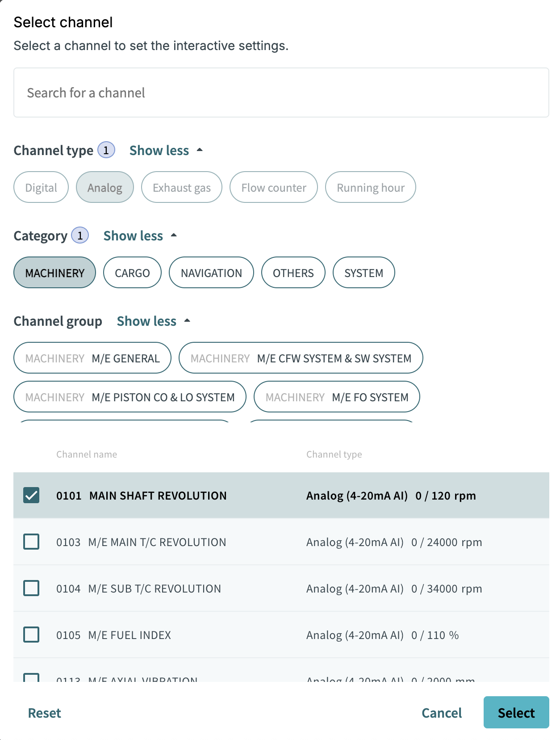Viewport: 560px width, 740px height.
Task: Click the '0 / 24000 rpm' channel type value
Action: click(447, 542)
